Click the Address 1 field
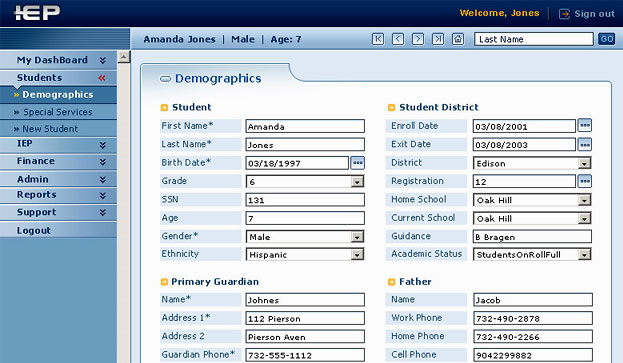This screenshot has height=363, width=623. click(x=305, y=318)
